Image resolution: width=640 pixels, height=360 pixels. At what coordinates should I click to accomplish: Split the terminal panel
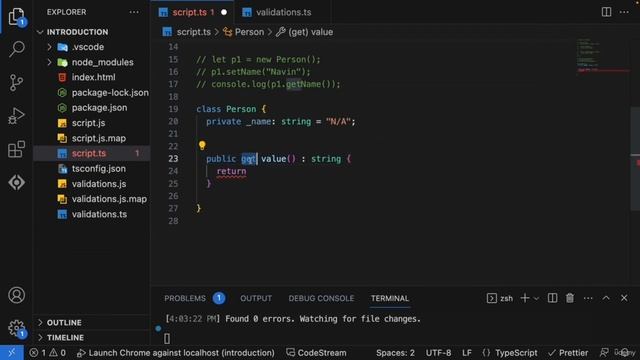(552, 298)
